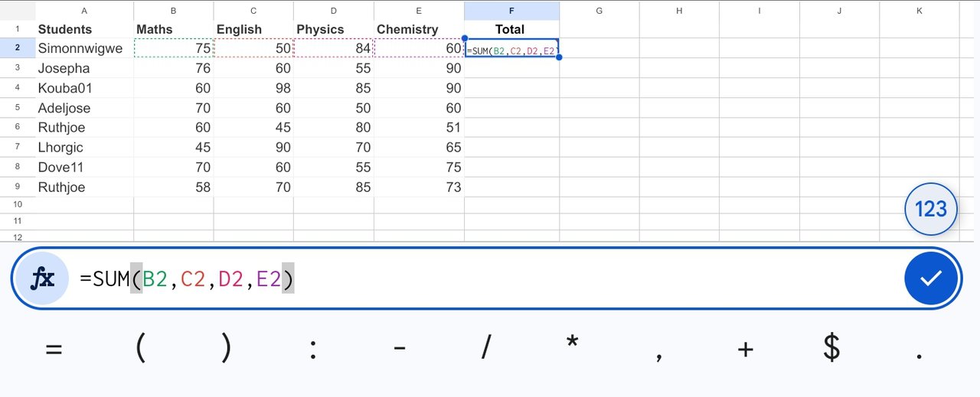Insert the minus operator symbol
Screen dimensions: 980x397
[399, 350]
